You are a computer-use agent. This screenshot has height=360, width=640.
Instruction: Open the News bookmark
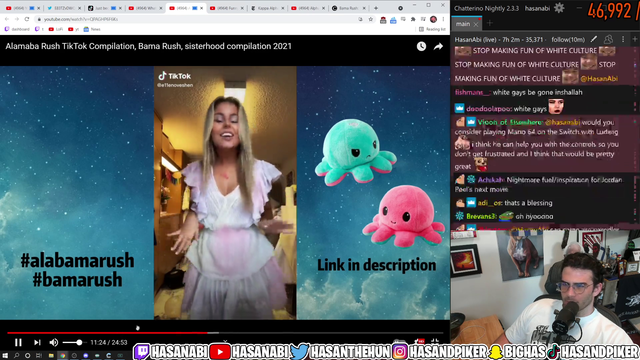(92, 29)
